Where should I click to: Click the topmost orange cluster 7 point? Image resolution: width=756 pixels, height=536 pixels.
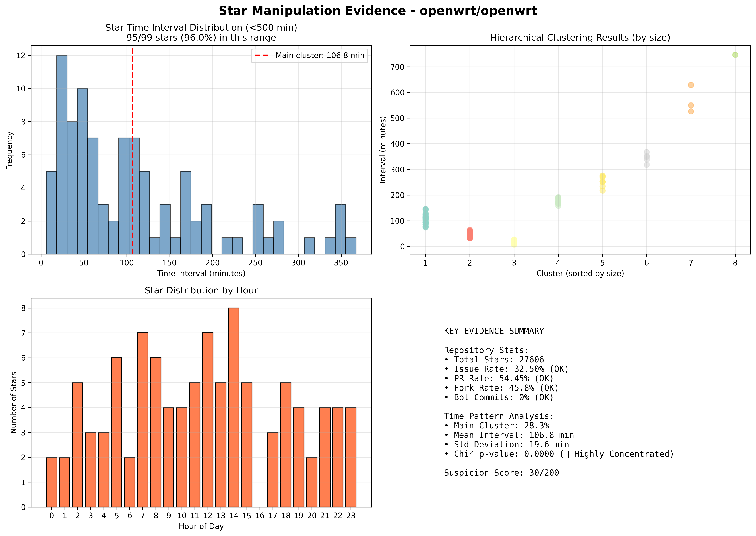pyautogui.click(x=691, y=85)
